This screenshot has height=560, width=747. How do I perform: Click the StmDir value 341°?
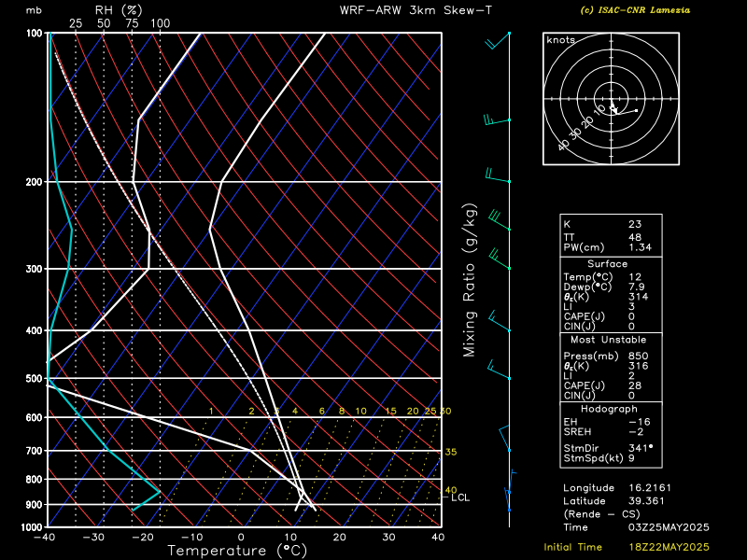click(x=641, y=448)
